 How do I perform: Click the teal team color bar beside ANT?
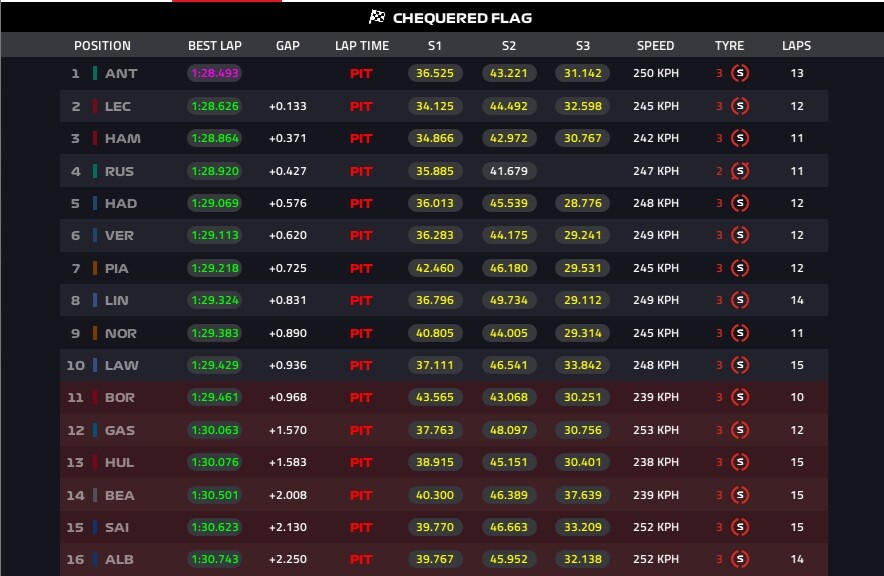point(95,73)
